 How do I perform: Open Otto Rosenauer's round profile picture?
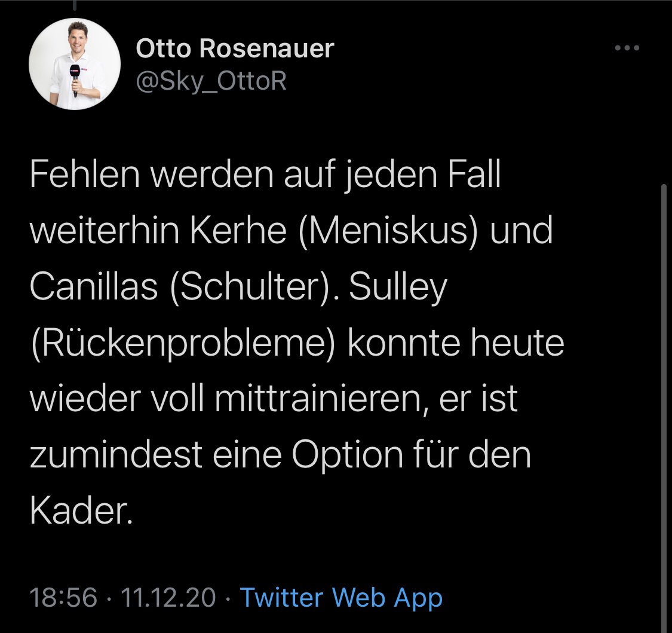point(75,64)
